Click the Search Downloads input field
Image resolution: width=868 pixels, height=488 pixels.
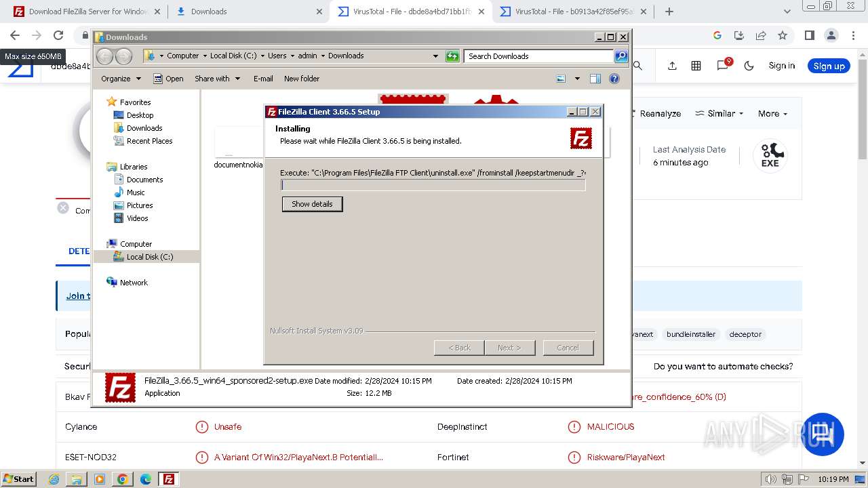539,56
